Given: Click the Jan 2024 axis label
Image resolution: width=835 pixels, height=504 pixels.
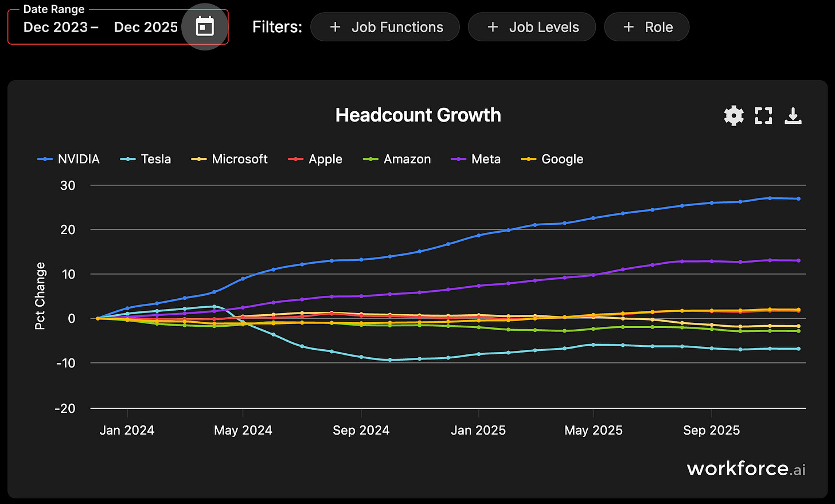Looking at the screenshot, I should (x=127, y=431).
